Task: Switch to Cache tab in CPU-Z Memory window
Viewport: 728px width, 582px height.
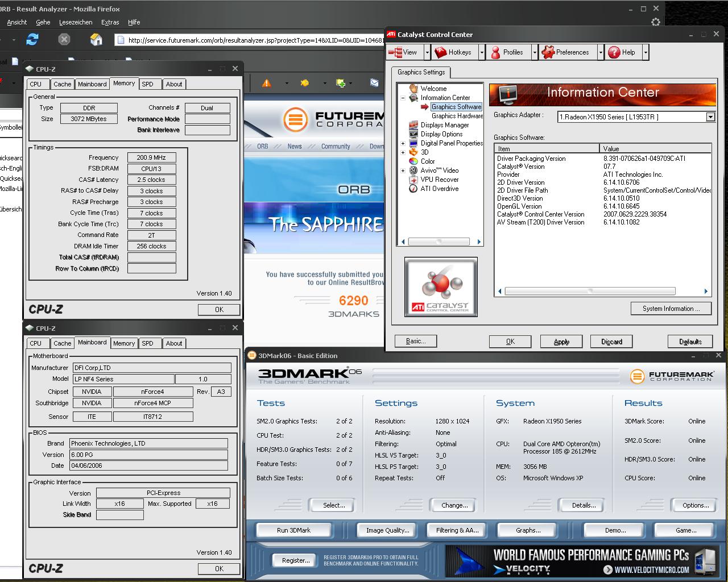Action: [x=63, y=84]
